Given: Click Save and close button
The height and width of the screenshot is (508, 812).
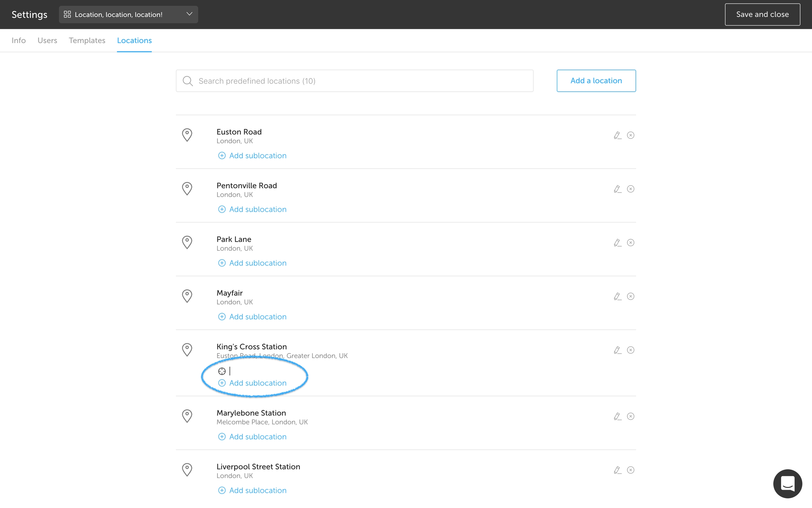Looking at the screenshot, I should [x=762, y=14].
